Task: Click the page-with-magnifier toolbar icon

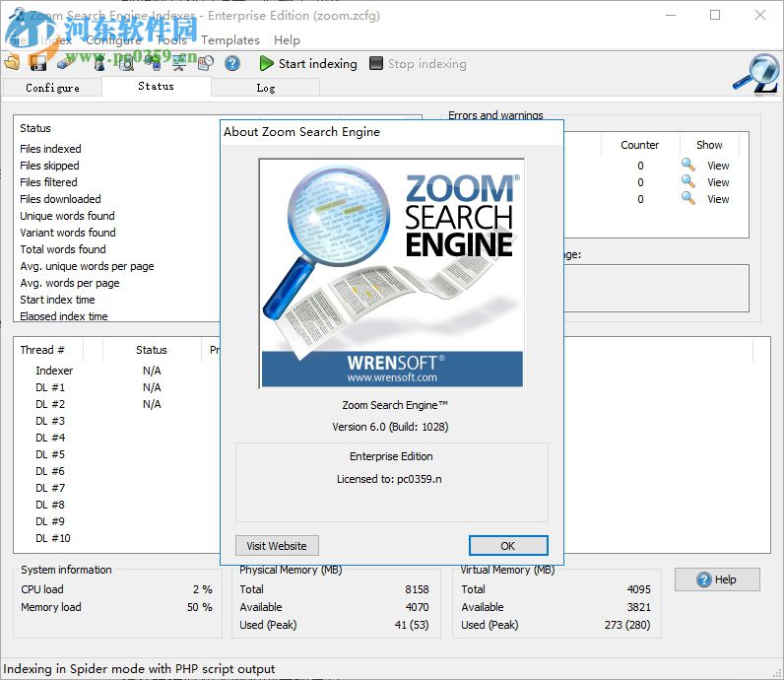Action: coord(126,63)
